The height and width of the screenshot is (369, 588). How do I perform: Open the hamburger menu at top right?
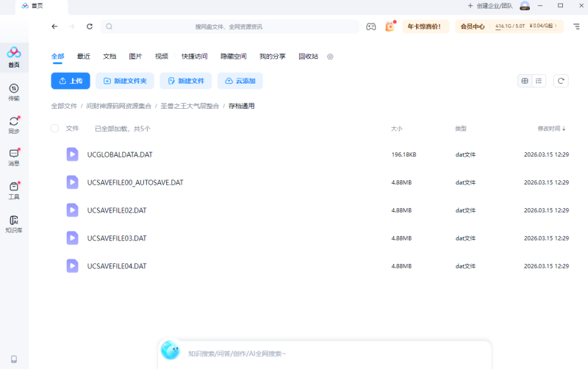point(576,26)
